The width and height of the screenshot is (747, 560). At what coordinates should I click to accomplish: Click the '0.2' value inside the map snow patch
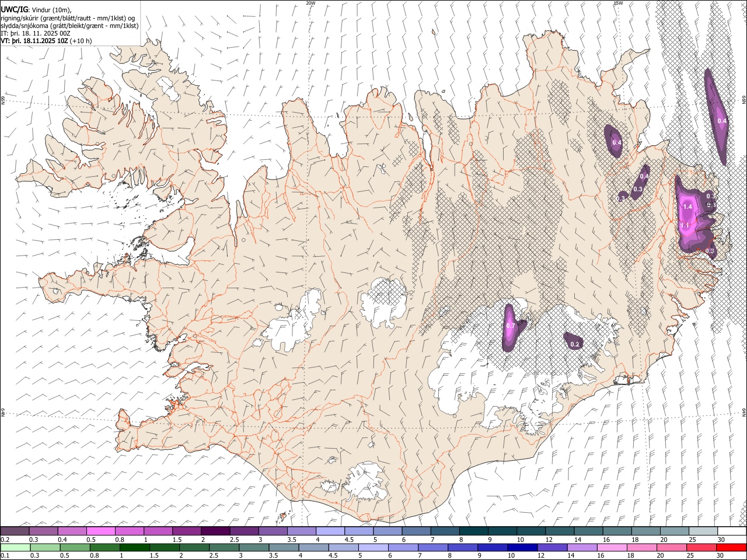(x=574, y=344)
